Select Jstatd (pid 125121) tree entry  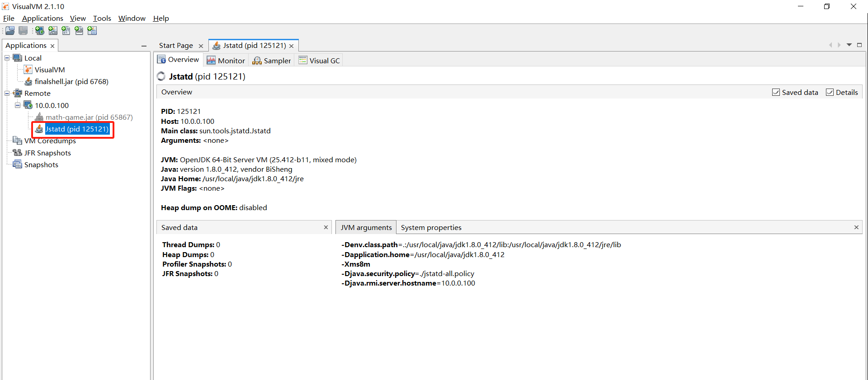77,129
